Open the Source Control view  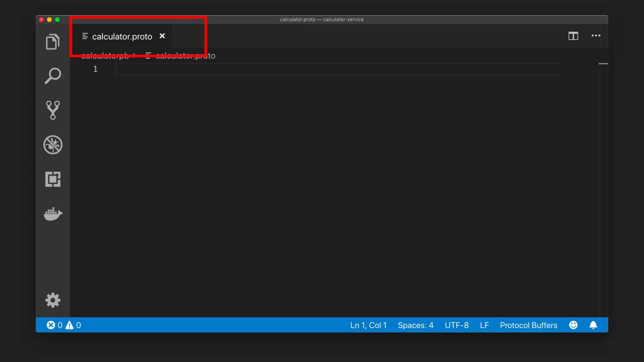(53, 110)
